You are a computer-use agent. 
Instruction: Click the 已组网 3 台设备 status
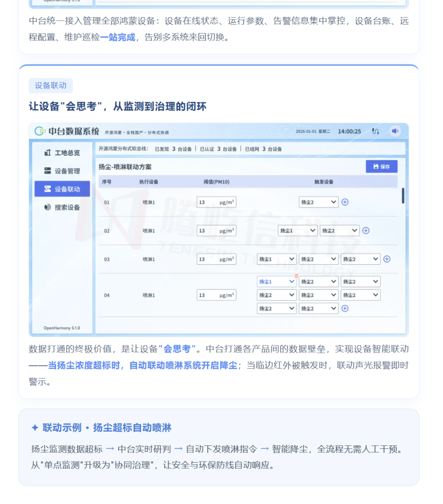click(x=263, y=149)
